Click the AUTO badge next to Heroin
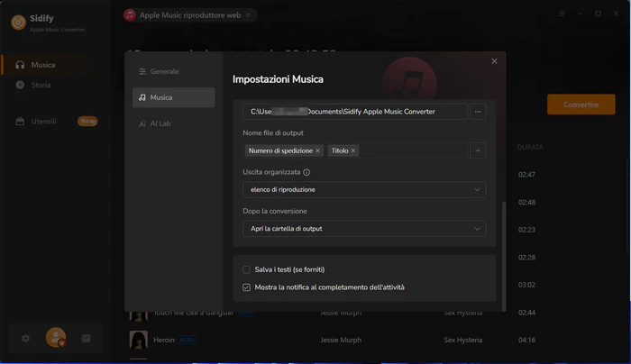The height and width of the screenshot is (364, 631). 187,341
